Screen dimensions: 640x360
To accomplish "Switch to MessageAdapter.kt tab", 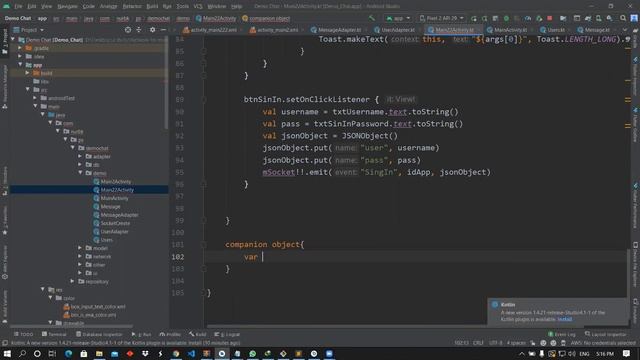I will pyautogui.click(x=336, y=30).
